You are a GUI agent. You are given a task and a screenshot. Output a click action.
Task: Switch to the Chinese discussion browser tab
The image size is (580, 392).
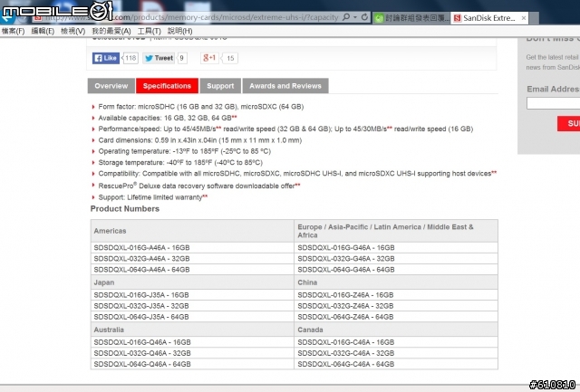[411, 18]
